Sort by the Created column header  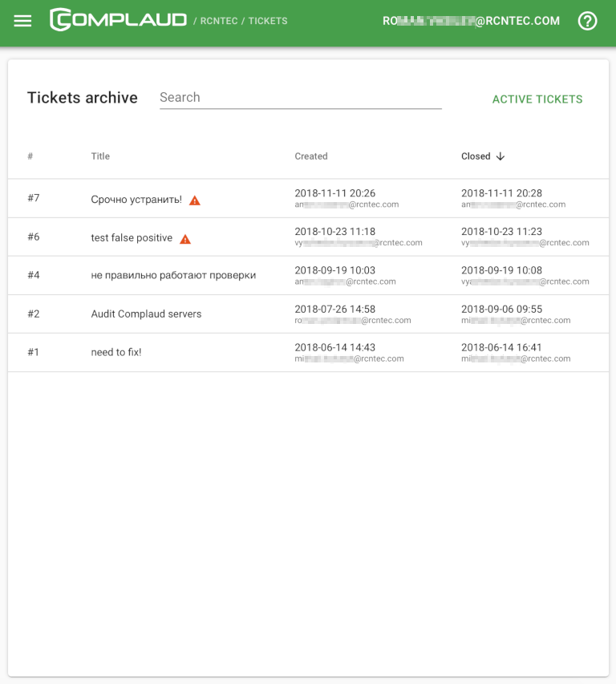311,156
